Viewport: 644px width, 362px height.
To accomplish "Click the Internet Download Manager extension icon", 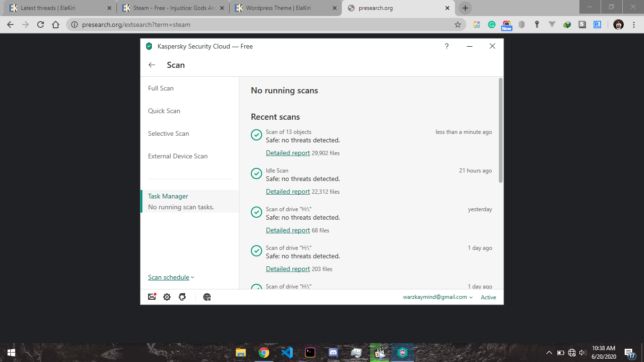I will coord(567,25).
